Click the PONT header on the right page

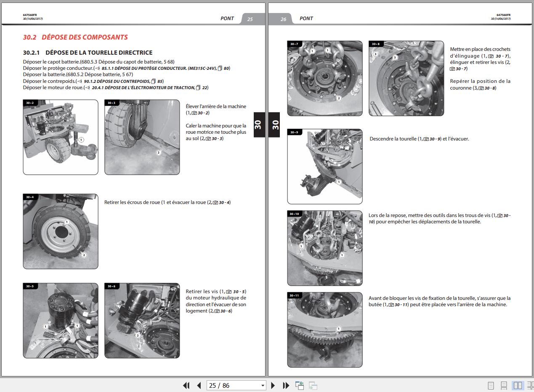[306, 19]
